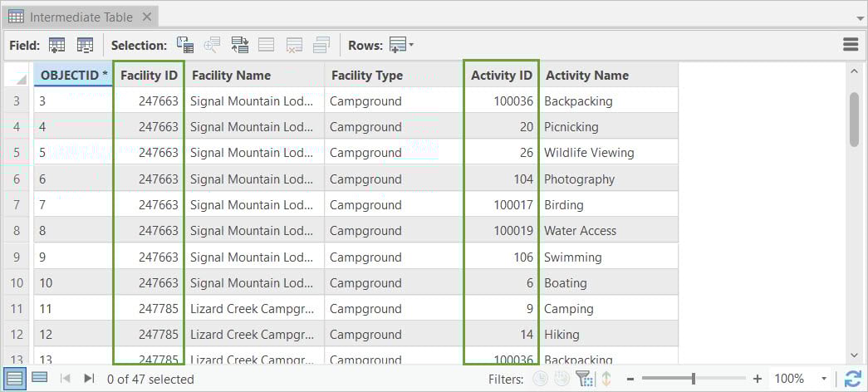
Task: Click the Clear Selection icon
Action: click(x=267, y=45)
